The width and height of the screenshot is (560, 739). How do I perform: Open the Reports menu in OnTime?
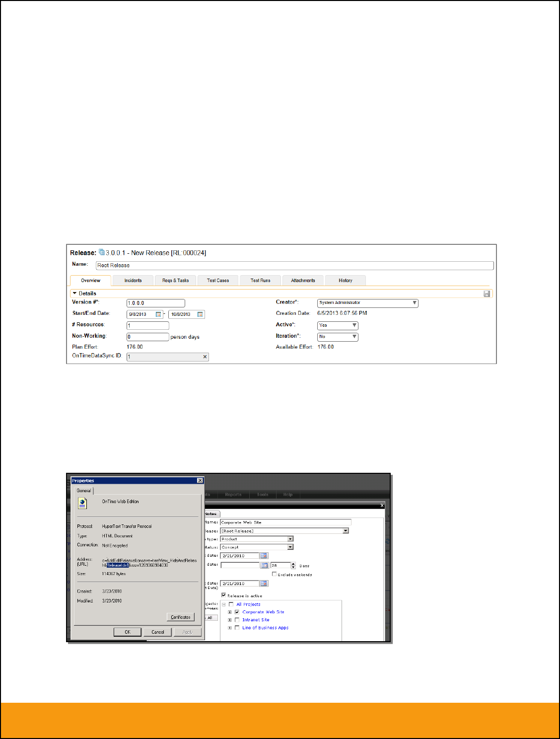click(233, 494)
